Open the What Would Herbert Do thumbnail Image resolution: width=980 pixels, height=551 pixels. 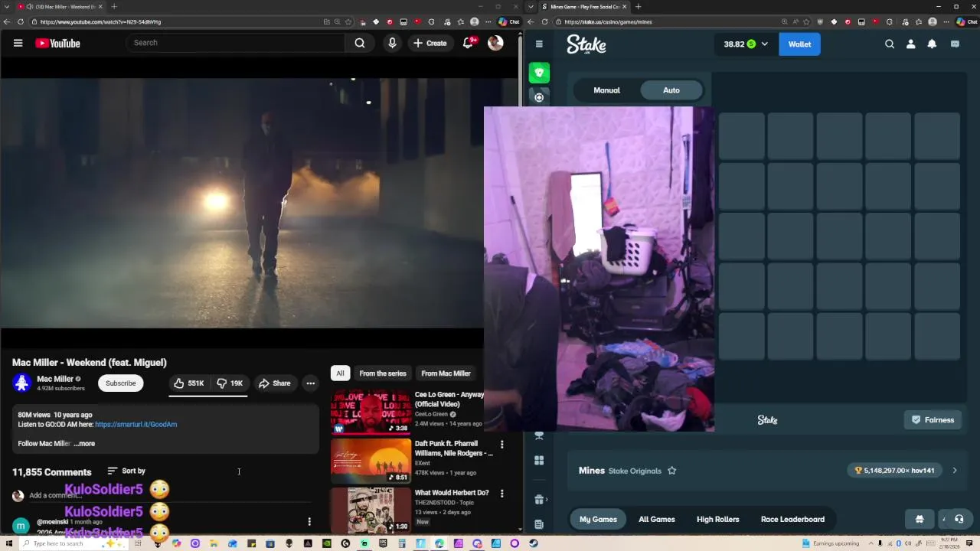(x=371, y=510)
